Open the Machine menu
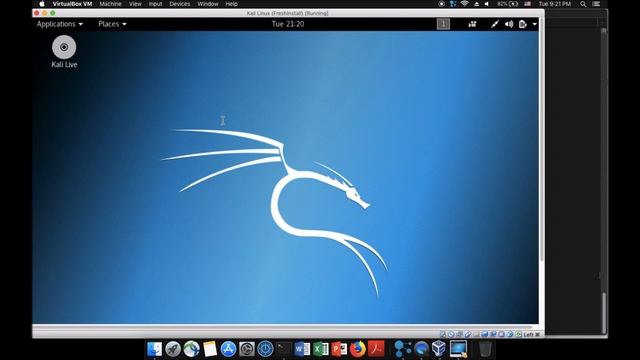Image resolution: width=640 pixels, height=360 pixels. point(110,4)
